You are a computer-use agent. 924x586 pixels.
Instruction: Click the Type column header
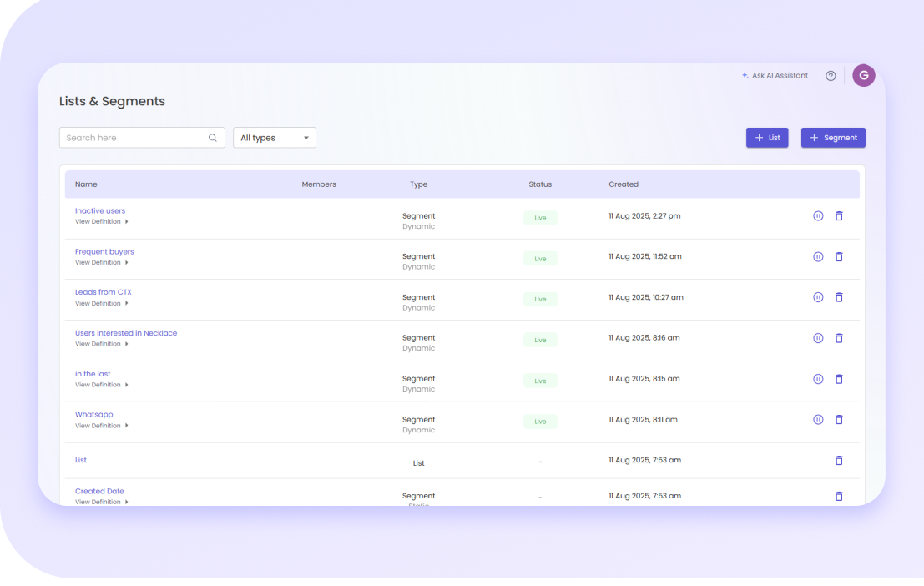[x=418, y=184]
